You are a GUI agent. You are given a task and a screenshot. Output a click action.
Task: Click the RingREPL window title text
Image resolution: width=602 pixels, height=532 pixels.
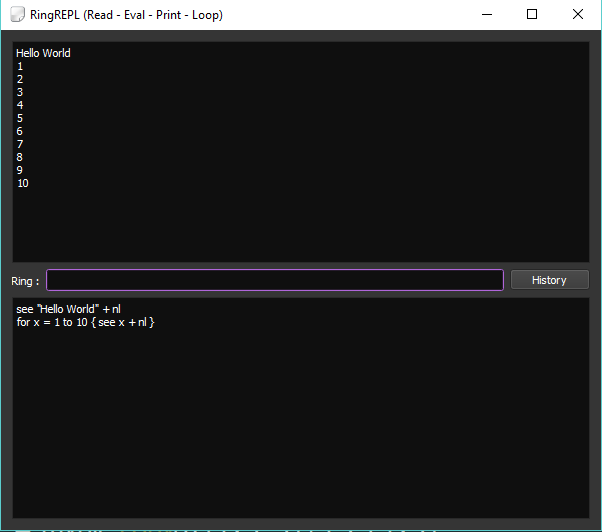click(x=126, y=15)
